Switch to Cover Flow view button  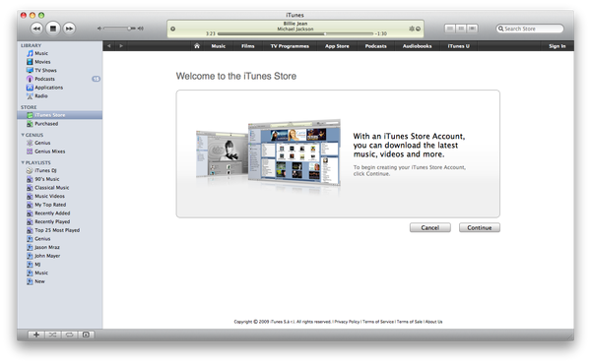coord(472,29)
